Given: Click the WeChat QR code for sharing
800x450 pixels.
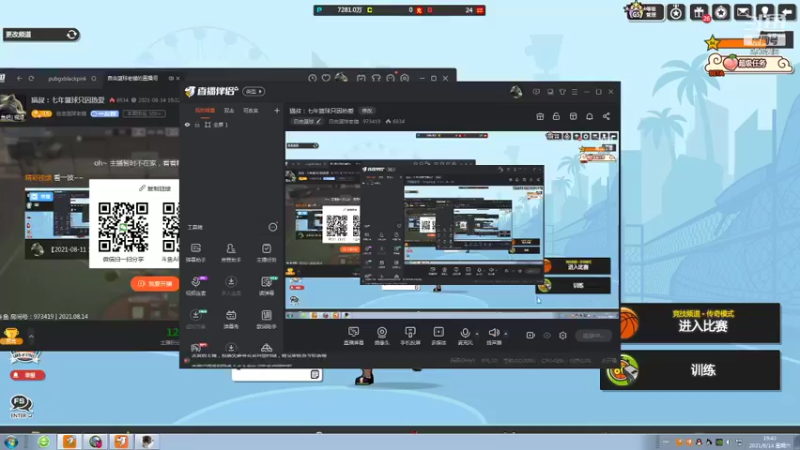Looking at the screenshot, I should point(123,227).
